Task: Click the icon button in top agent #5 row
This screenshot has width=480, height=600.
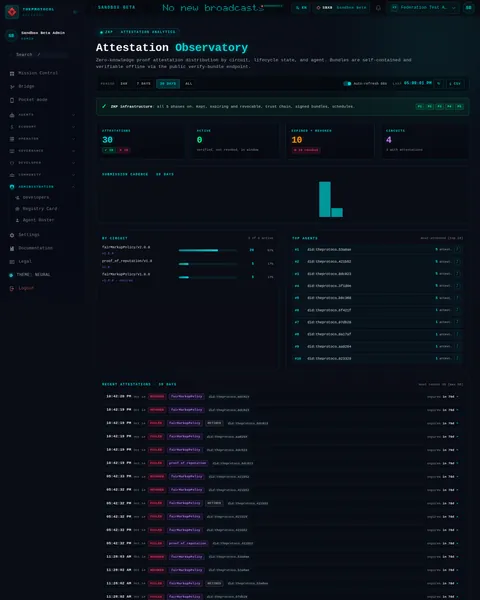Action: (457, 298)
